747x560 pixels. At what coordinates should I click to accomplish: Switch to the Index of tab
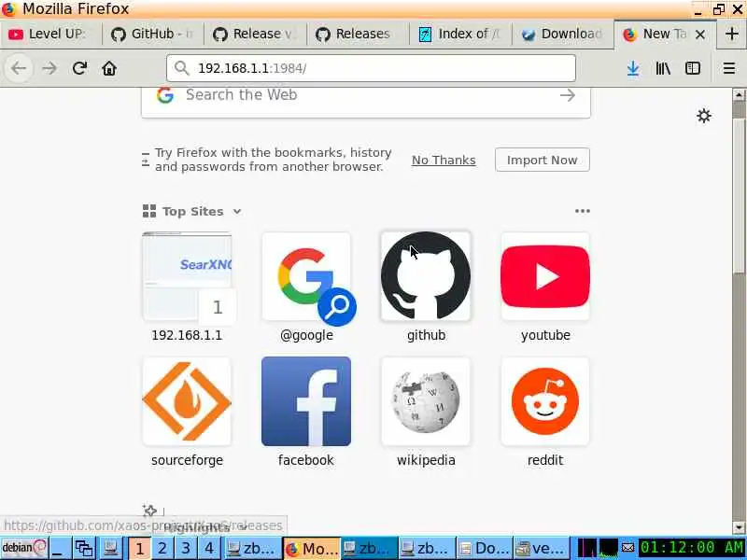tap(460, 34)
